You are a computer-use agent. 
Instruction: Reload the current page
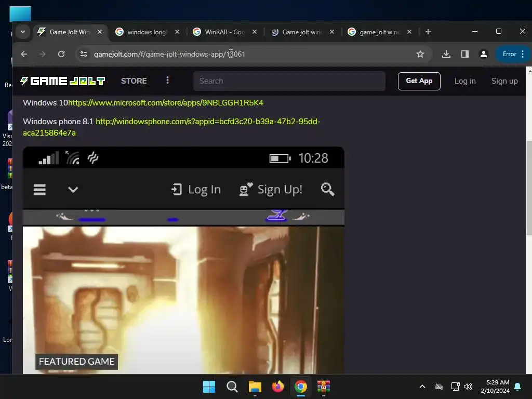click(x=61, y=54)
